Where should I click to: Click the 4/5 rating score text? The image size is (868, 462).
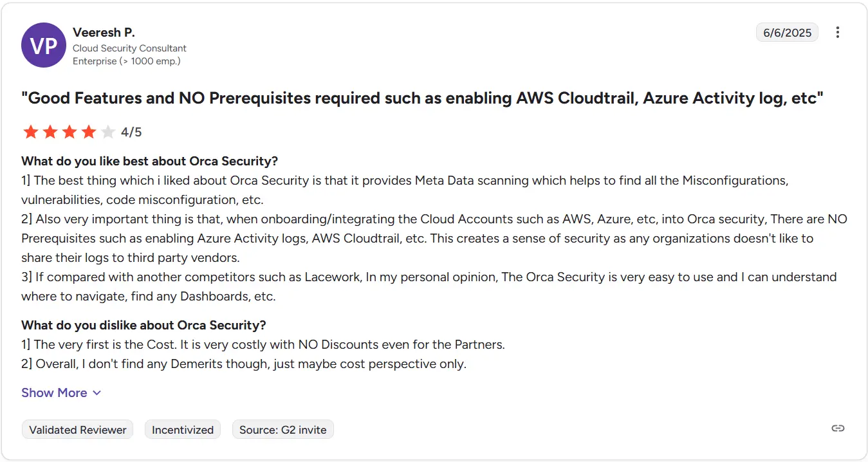(131, 133)
